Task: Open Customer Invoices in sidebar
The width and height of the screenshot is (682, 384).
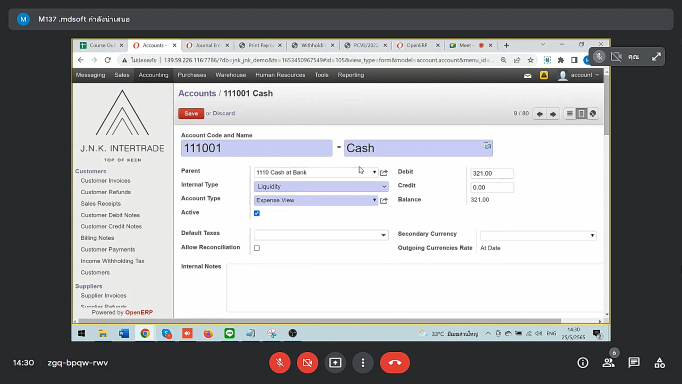Action: [105, 180]
